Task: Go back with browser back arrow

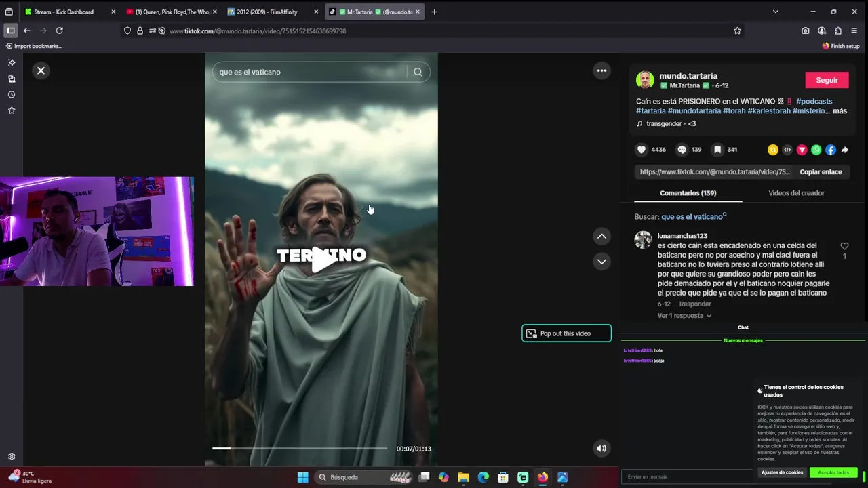Action: point(27,30)
